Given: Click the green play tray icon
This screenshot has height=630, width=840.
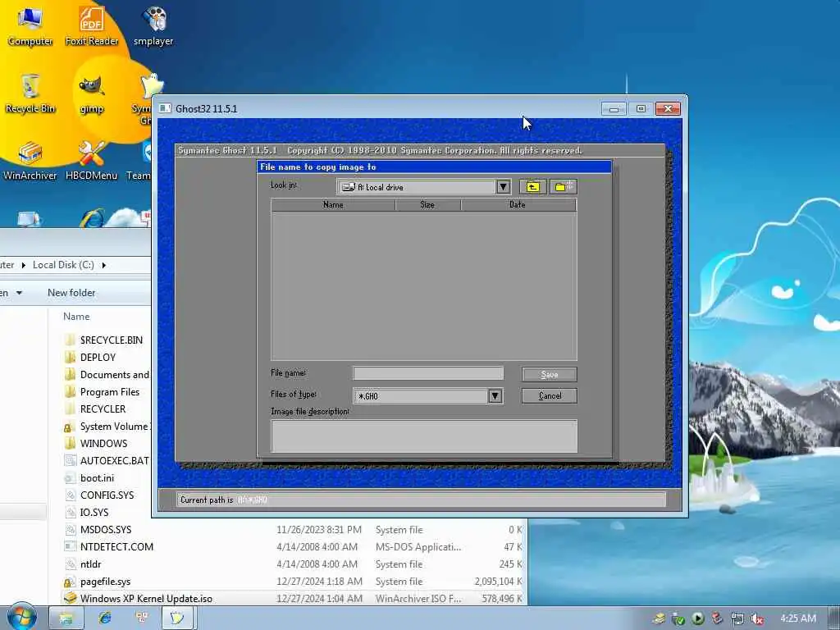Looking at the screenshot, I should 697,619.
